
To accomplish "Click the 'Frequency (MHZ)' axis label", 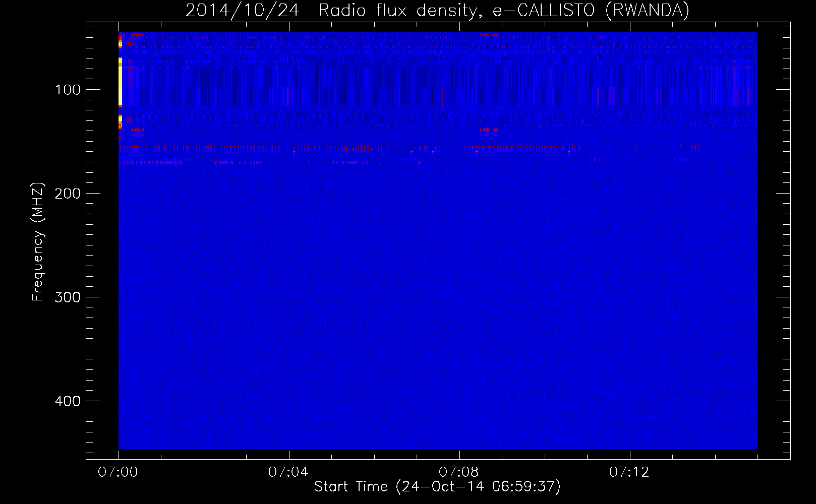I will 38,242.
